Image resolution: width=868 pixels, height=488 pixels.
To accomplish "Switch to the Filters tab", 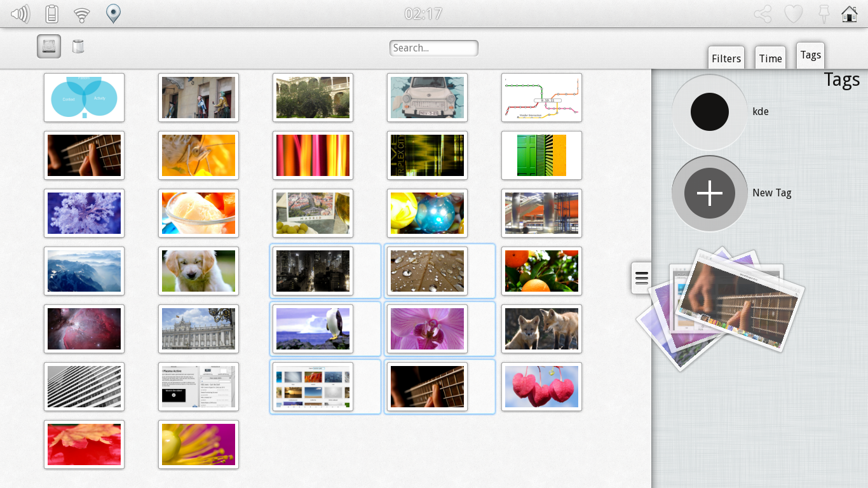I will tap(726, 58).
